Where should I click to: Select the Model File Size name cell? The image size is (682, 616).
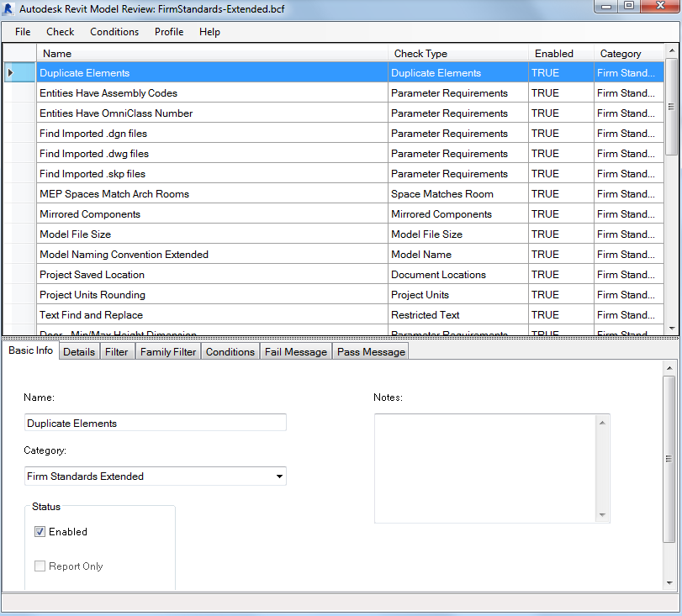click(x=212, y=234)
